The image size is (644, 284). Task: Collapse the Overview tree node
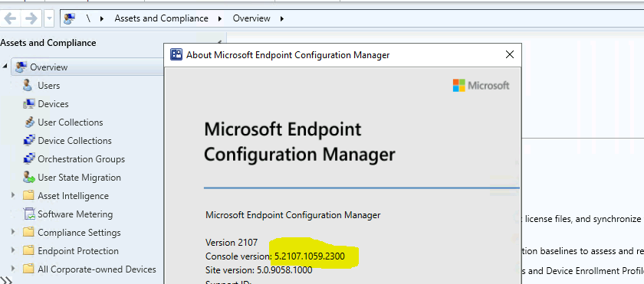click(4, 66)
